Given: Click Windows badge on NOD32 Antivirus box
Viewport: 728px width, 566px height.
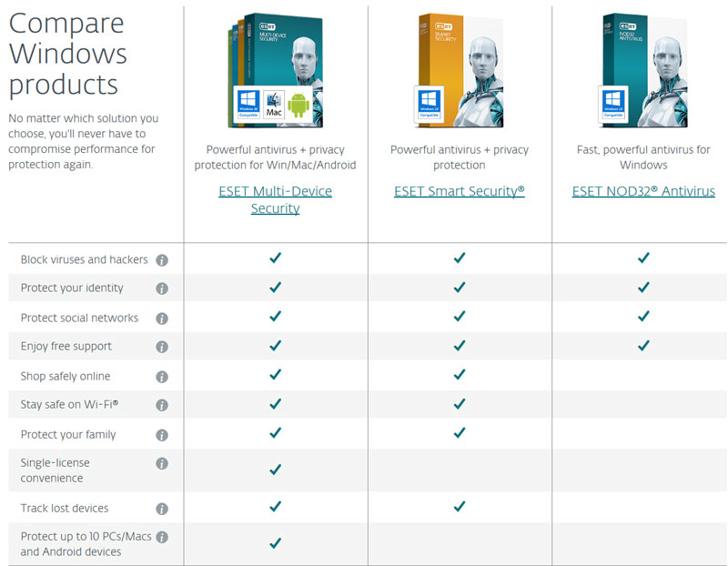Looking at the screenshot, I should coord(612,105).
